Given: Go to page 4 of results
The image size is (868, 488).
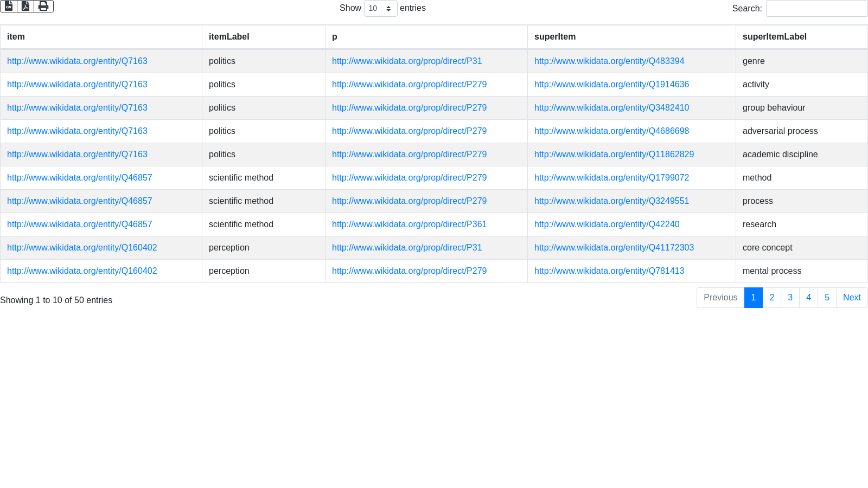Looking at the screenshot, I should click(808, 298).
